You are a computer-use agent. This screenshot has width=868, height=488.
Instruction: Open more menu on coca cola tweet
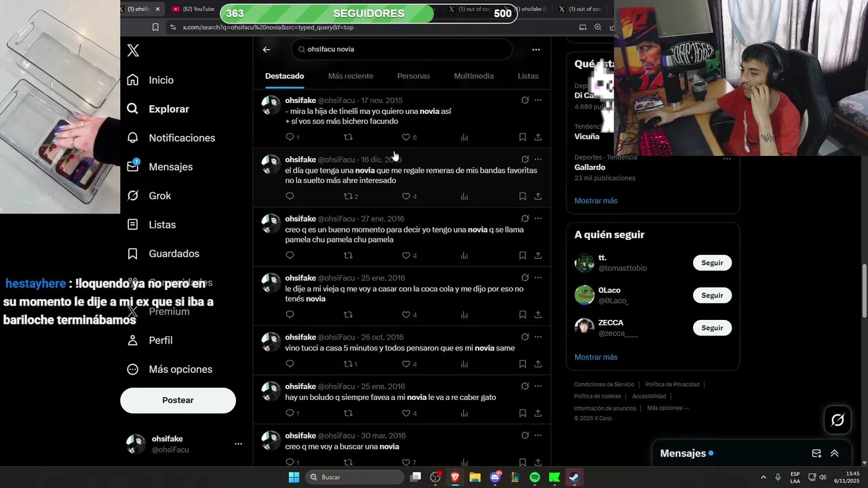point(538,278)
